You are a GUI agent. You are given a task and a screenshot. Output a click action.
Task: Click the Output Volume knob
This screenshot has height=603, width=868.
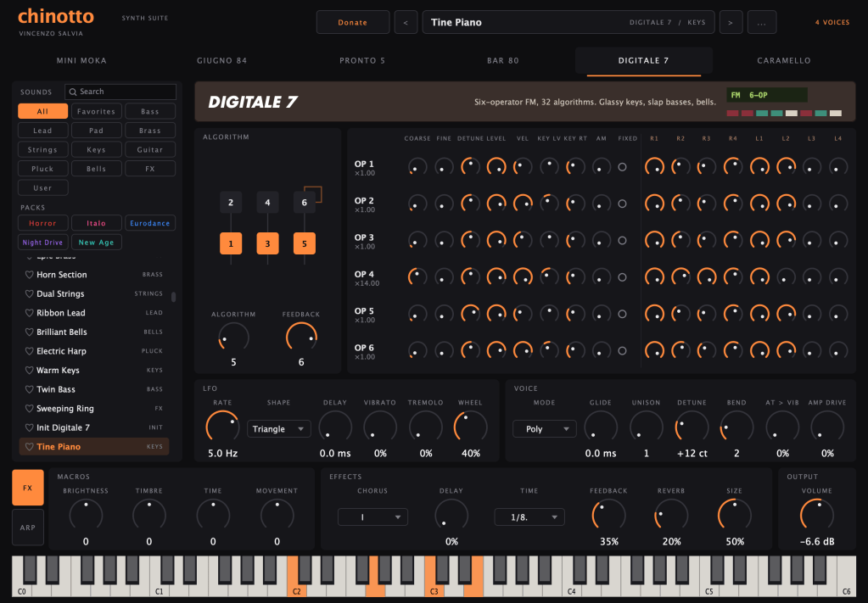point(817,515)
